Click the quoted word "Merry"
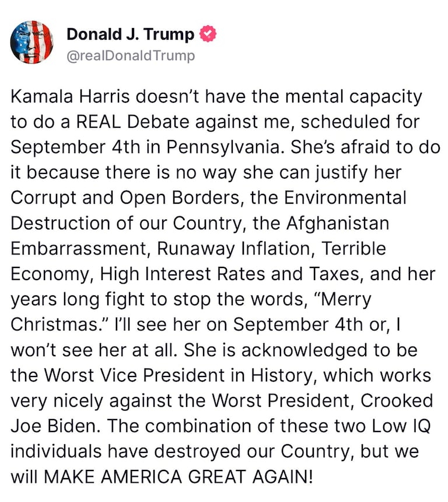Viewport: 448px width, 502px height. pos(343,300)
